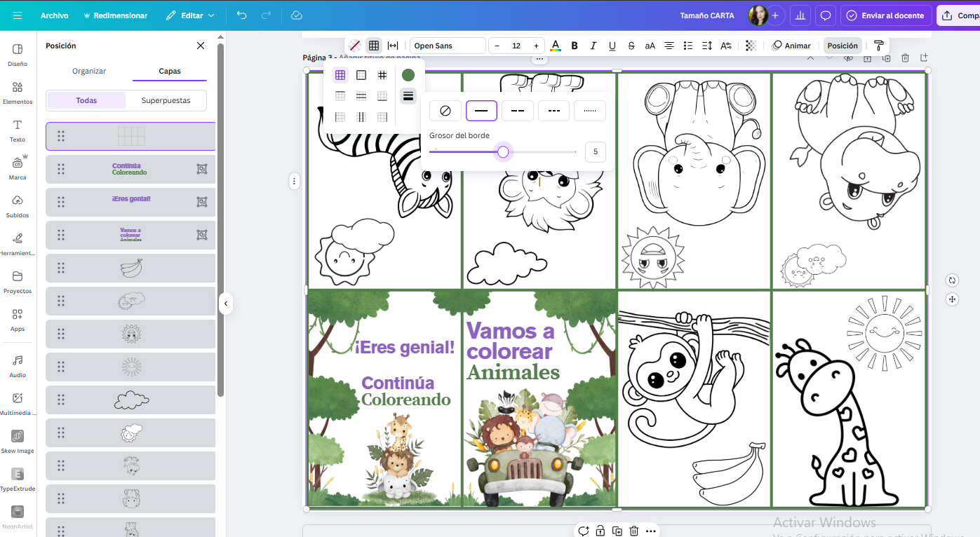Toggle uppercase aA formatting
Screen dimensions: 980x537
650,46
